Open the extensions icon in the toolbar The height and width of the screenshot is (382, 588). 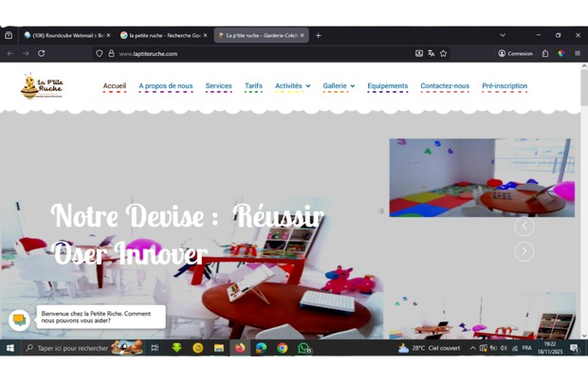(x=545, y=53)
